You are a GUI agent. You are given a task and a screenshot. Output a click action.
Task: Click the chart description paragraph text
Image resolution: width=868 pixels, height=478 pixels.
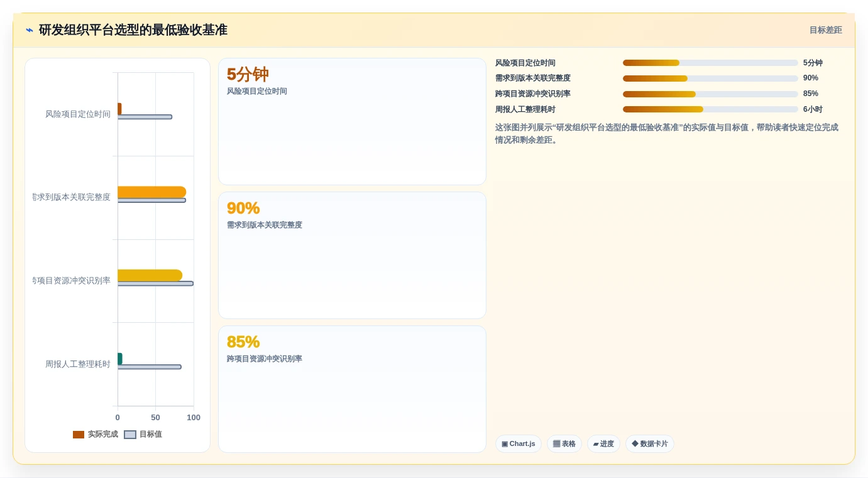667,134
